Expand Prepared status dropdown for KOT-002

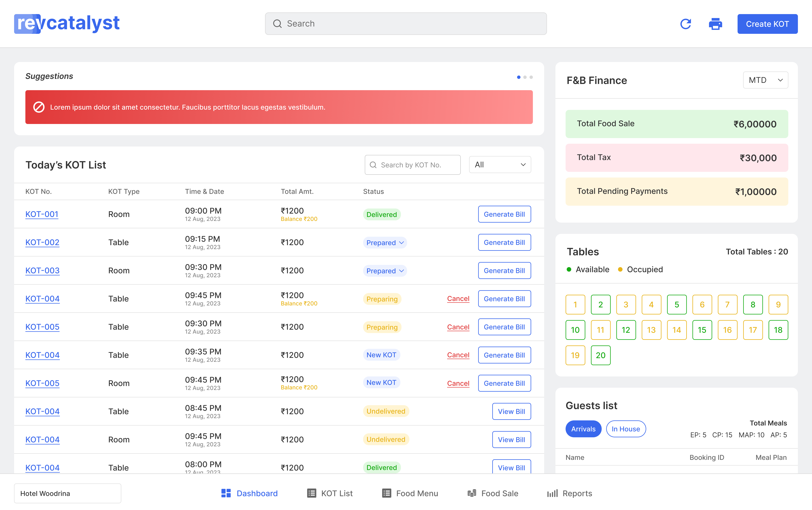385,243
